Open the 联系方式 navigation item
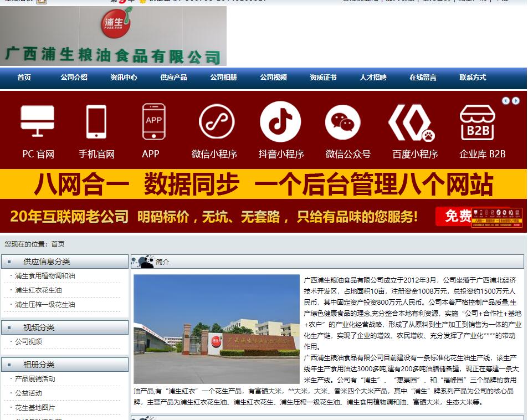Viewport: 528px width, 420px height. (x=473, y=78)
